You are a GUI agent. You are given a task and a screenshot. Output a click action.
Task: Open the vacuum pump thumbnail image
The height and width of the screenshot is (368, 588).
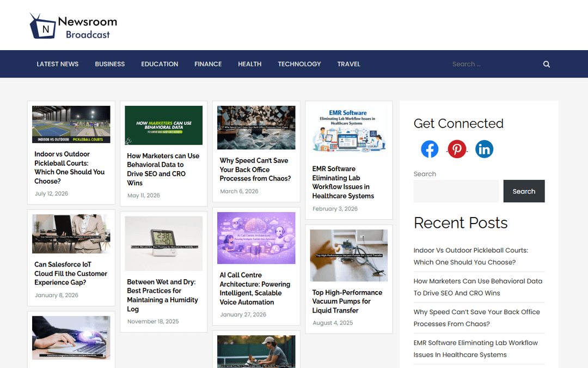point(349,255)
